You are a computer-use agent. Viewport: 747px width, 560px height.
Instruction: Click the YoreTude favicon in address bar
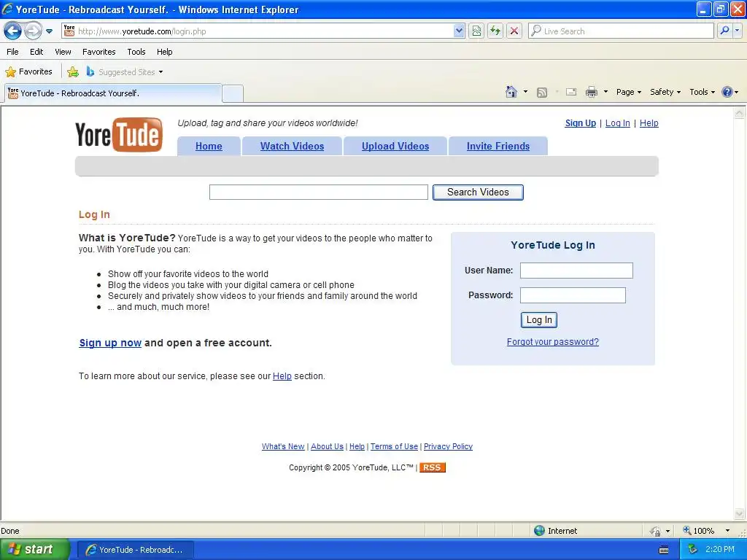tap(69, 31)
